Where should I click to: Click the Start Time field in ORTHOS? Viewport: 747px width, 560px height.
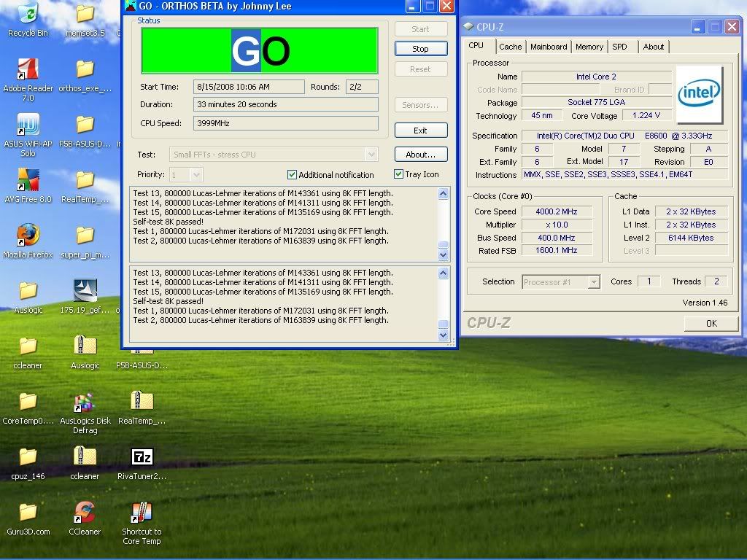pyautogui.click(x=249, y=87)
